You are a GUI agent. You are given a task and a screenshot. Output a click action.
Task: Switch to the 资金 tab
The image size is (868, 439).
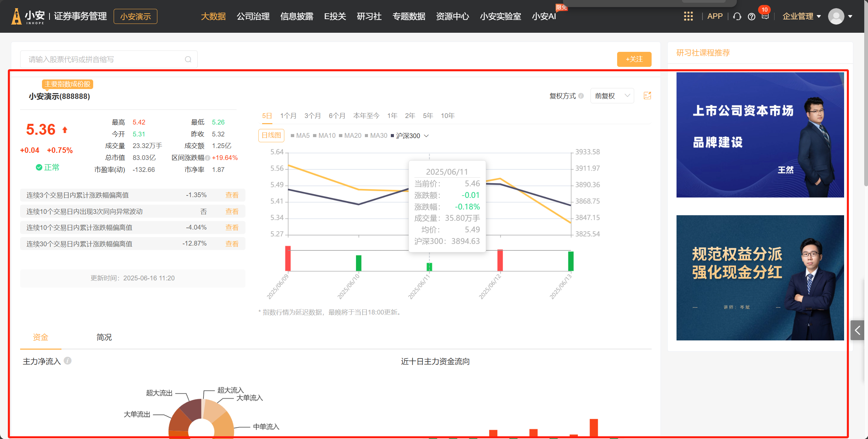pos(41,337)
